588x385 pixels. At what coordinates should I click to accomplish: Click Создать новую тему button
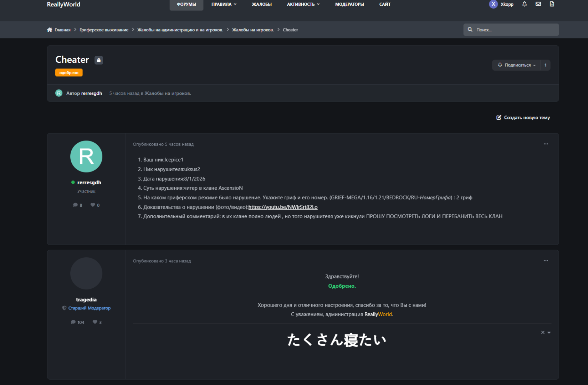523,118
